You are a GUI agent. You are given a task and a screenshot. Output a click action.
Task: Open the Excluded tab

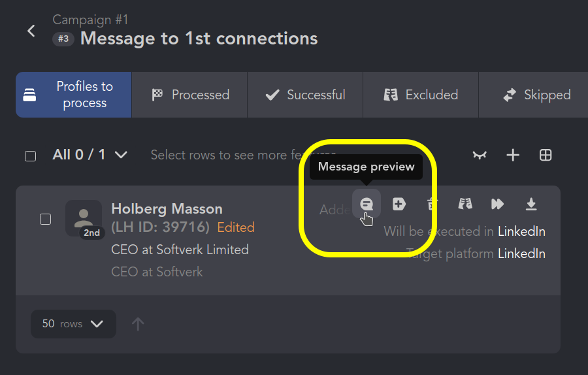tap(421, 95)
